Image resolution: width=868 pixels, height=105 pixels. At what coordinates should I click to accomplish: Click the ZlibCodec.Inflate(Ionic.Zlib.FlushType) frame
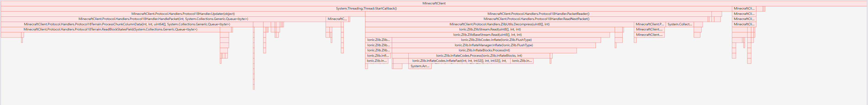coord(496,40)
